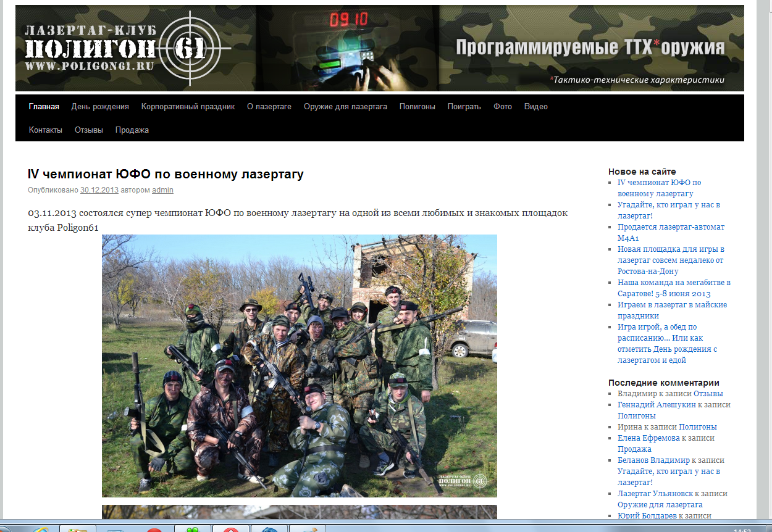Screen dimensions: 772x532
Task: Open the Продажа menu item
Action: 132,130
